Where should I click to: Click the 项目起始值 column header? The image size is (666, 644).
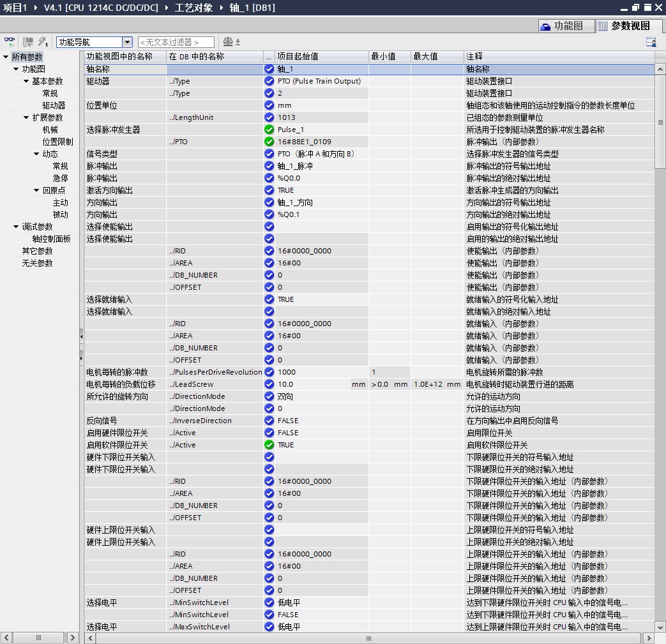322,56
